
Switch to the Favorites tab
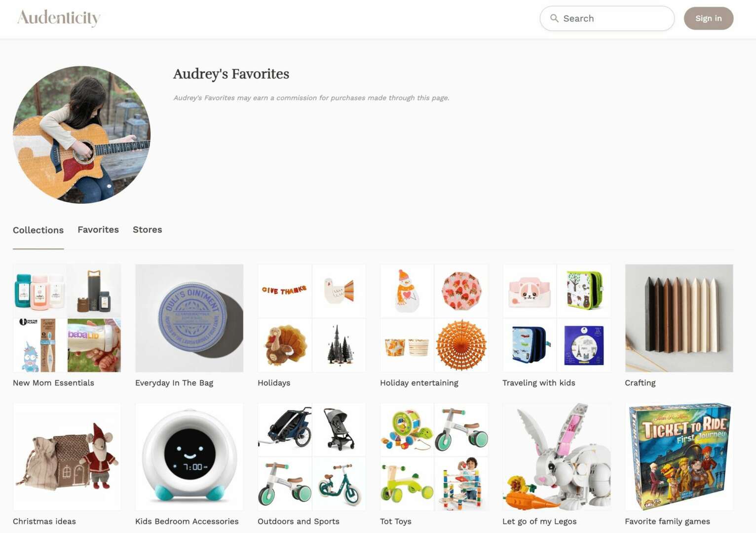point(98,229)
